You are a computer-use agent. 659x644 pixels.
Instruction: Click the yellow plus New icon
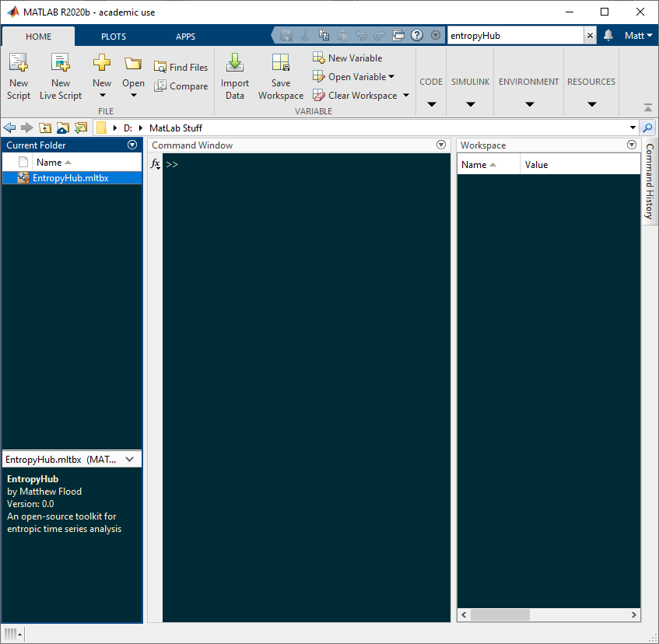[x=102, y=63]
